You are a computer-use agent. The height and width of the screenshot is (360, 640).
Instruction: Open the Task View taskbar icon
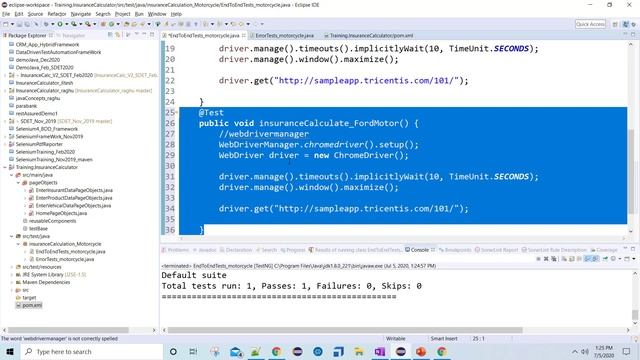point(193,351)
